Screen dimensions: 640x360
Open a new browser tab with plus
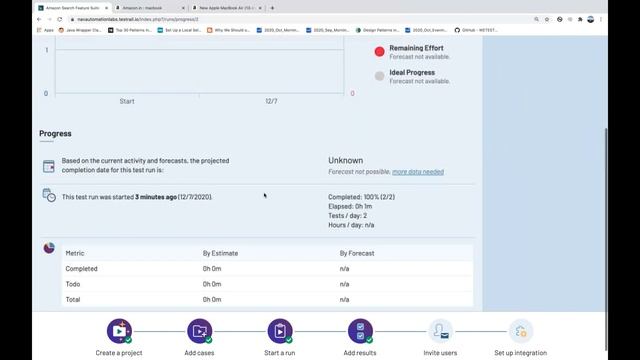(272, 8)
